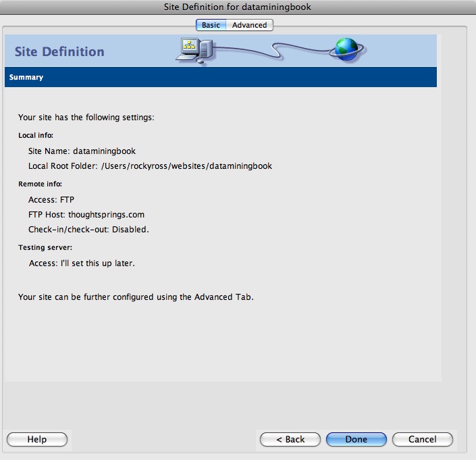Screen dimensions: 476x460
Task: Click 'Check-in/check-out: Disabled.' line
Action: click(x=88, y=230)
